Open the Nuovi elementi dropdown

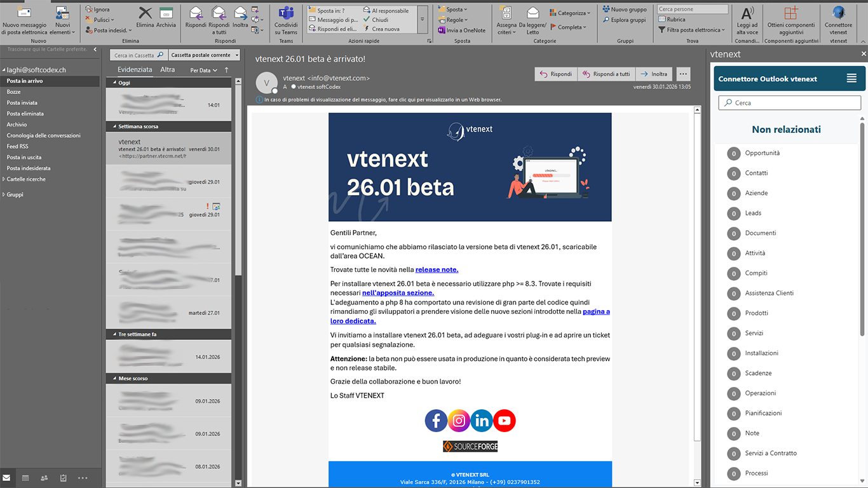tap(62, 20)
